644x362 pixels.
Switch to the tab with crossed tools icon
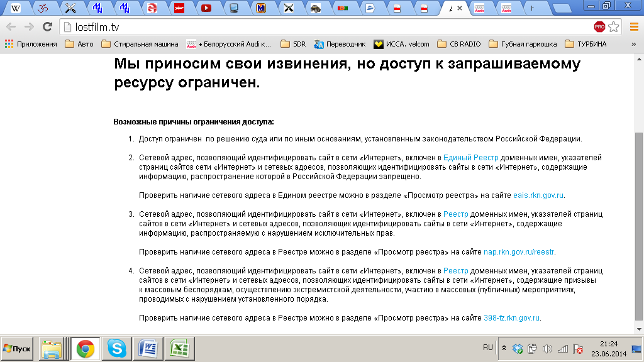pos(70,8)
